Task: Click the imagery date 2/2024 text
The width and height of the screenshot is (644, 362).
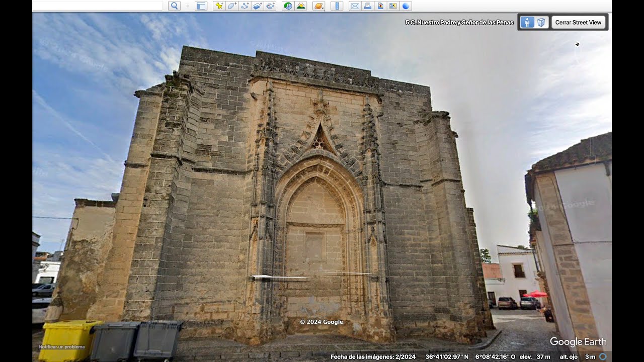Action: click(373, 356)
